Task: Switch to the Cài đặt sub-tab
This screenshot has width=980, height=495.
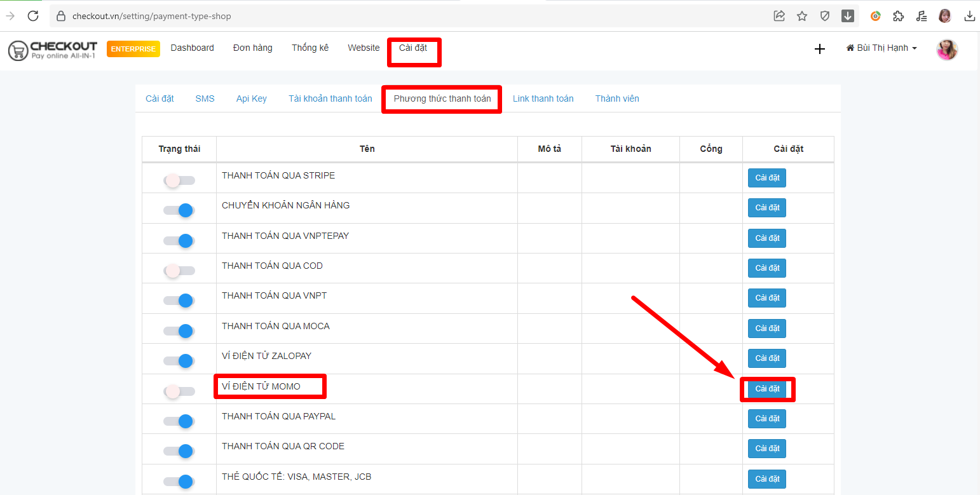Action: point(160,98)
